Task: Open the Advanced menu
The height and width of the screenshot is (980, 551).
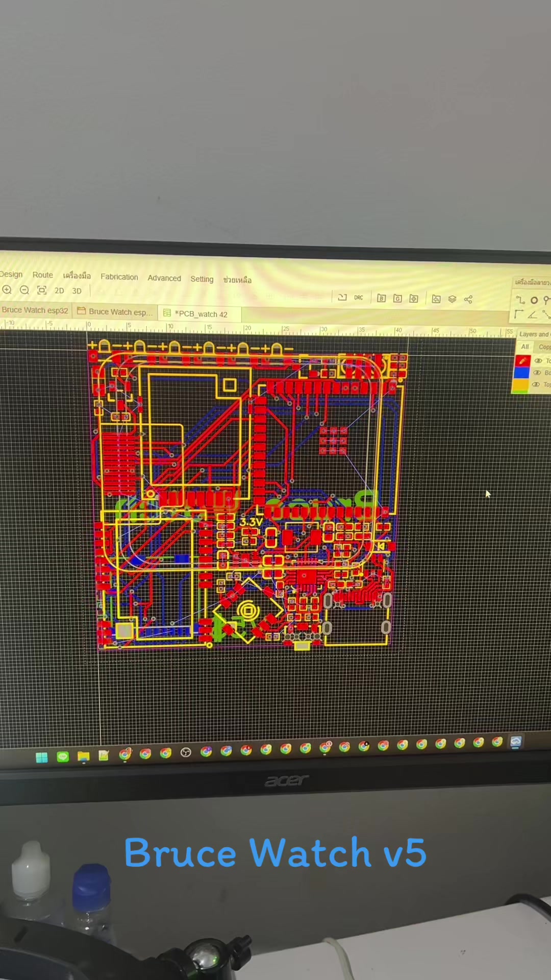Action: tap(164, 278)
